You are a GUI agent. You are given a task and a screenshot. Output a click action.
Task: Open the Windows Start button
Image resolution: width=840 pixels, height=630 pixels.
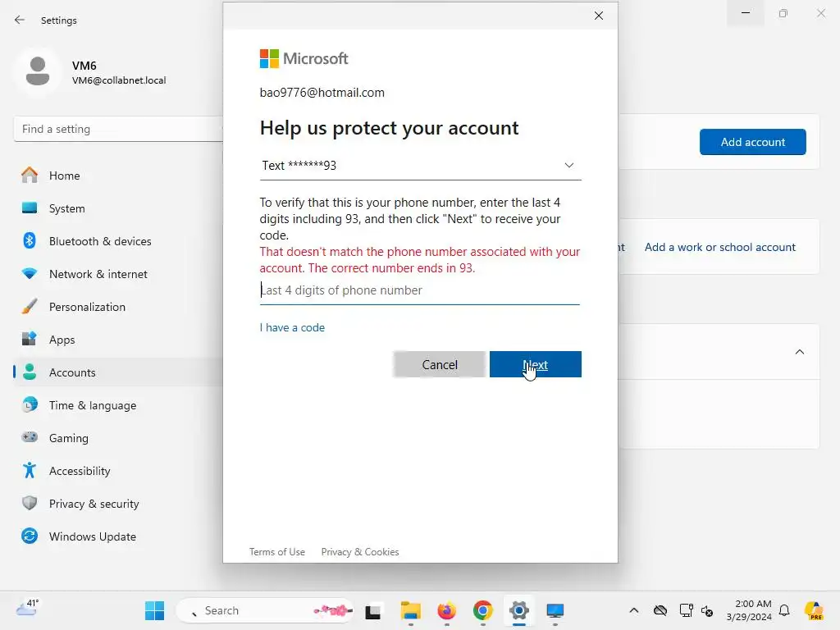(155, 610)
